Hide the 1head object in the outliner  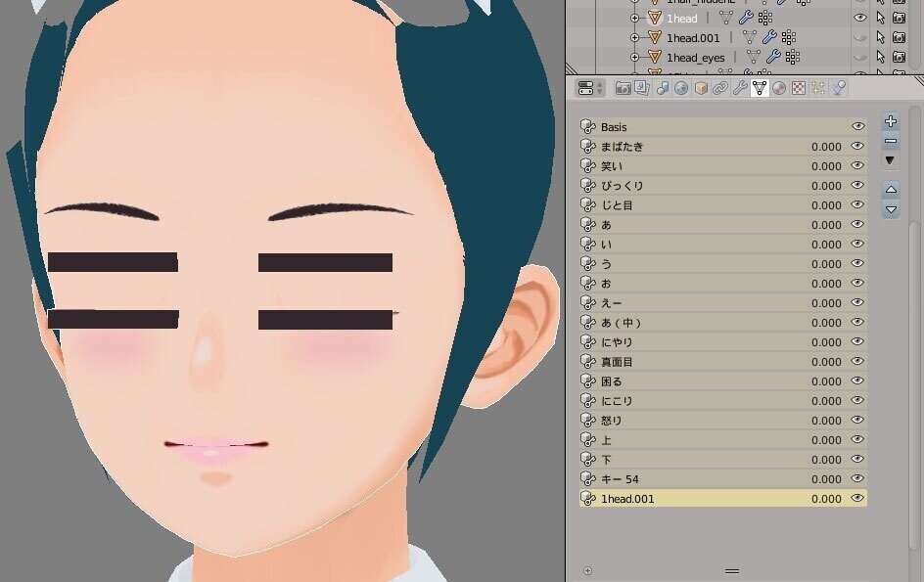[x=860, y=19]
